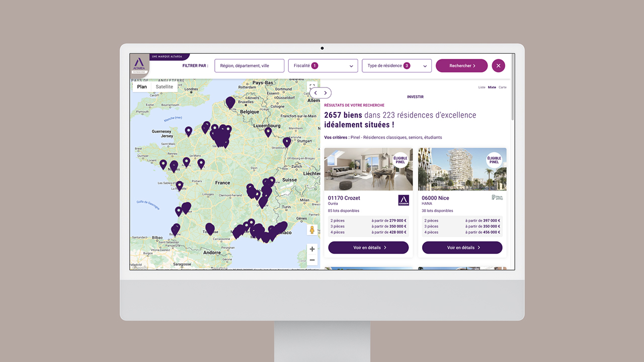Image resolution: width=644 pixels, height=362 pixels.
Task: Click the right arrow panel toggle
Action: coord(326,93)
